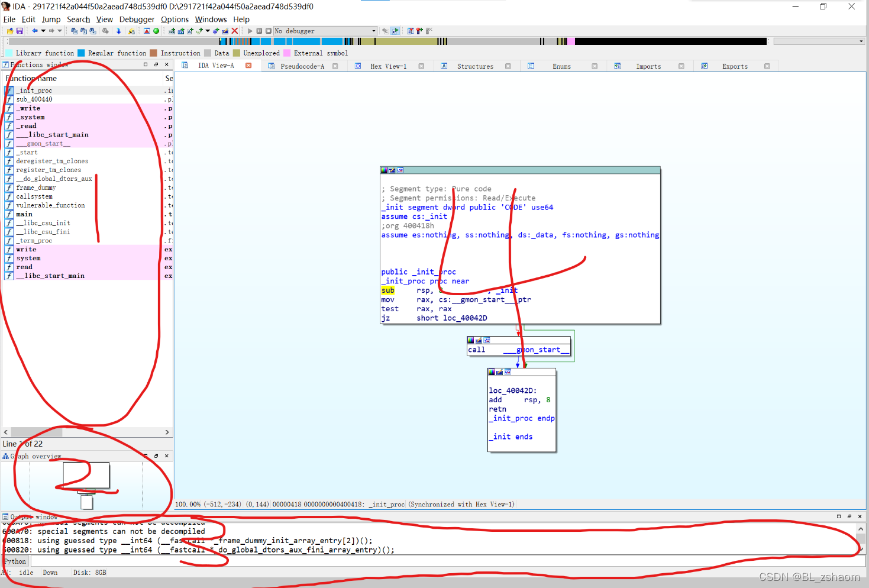Image resolution: width=869 pixels, height=588 pixels.
Task: Open the Jump menu
Action: 51,19
